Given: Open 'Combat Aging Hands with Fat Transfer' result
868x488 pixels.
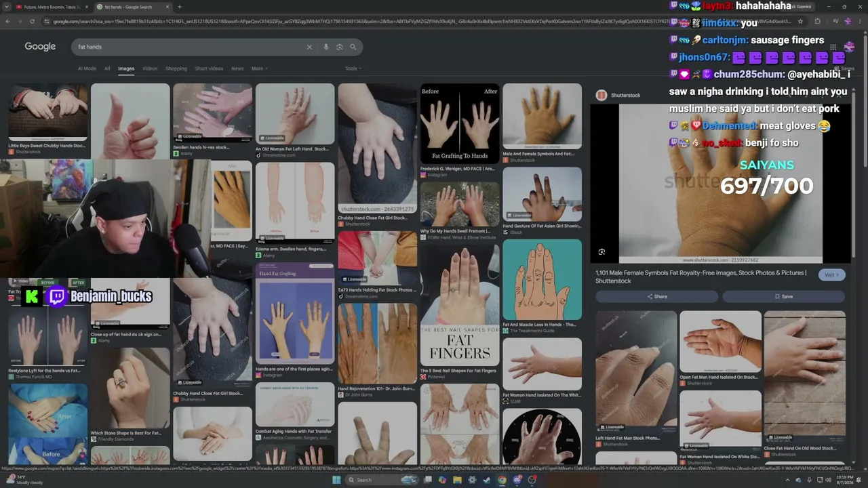Looking at the screenshot, I should point(295,405).
